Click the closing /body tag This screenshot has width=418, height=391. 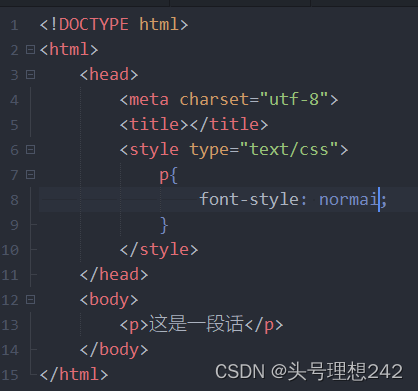[114, 350]
